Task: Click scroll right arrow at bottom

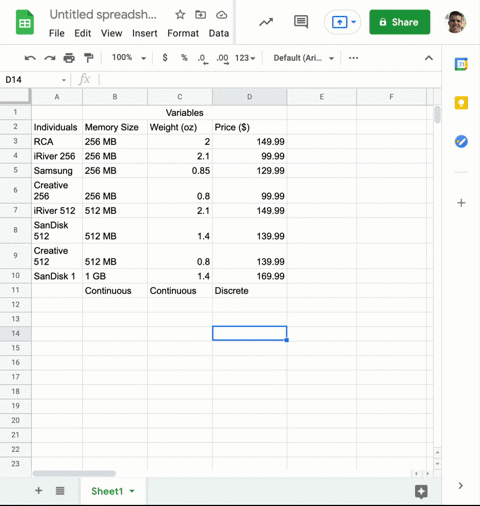Action: (427, 473)
